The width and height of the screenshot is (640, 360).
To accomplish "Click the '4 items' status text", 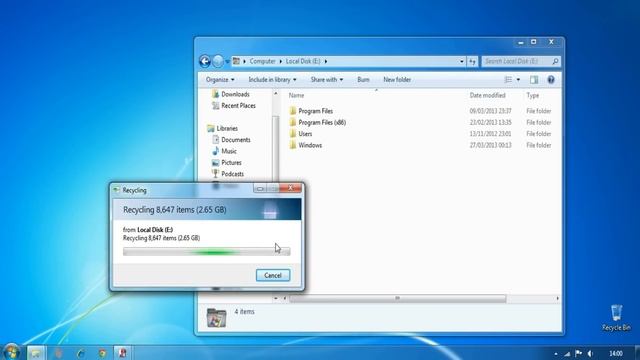I will (x=244, y=311).
